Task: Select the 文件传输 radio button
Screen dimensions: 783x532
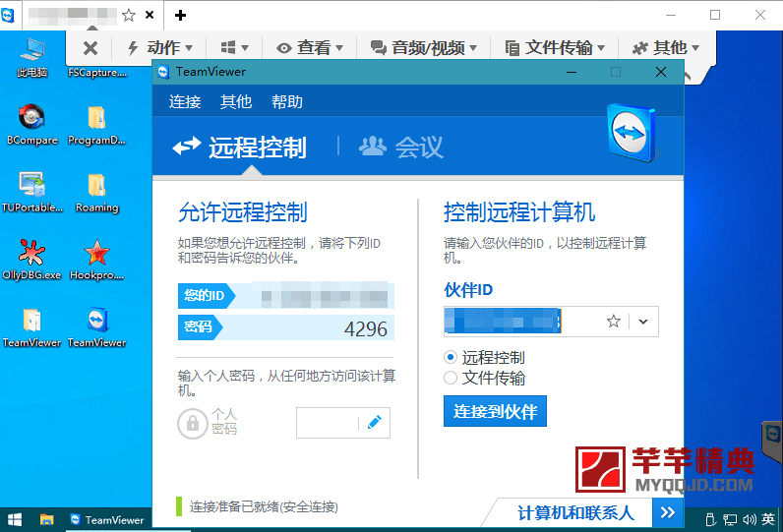Action: click(x=451, y=378)
